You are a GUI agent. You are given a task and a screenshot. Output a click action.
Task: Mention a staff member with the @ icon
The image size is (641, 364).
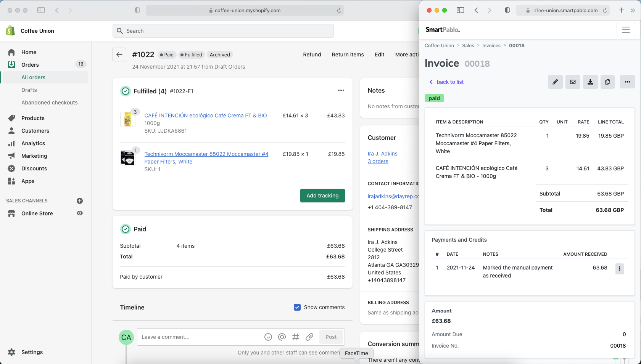[x=282, y=337]
